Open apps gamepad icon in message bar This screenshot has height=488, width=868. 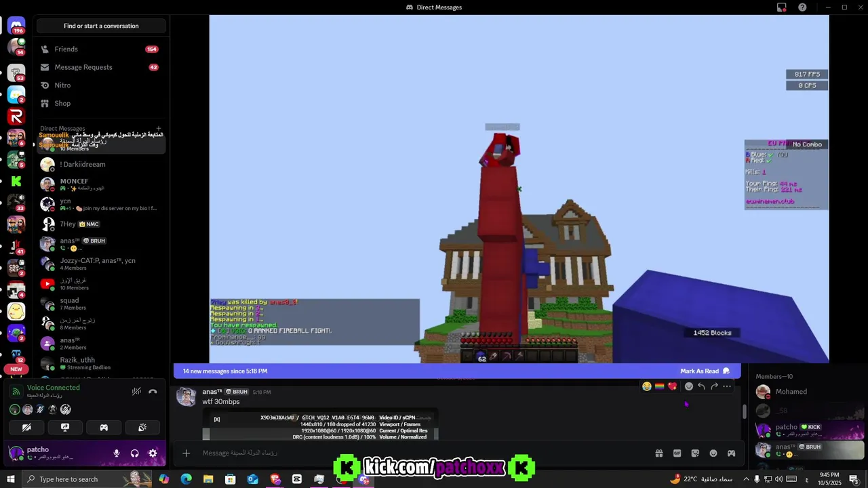click(x=731, y=453)
